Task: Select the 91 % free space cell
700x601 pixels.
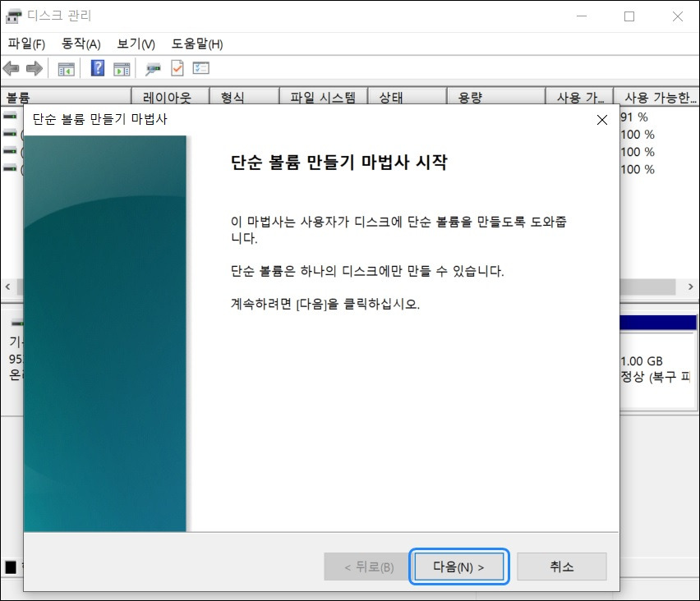Action: pos(634,117)
